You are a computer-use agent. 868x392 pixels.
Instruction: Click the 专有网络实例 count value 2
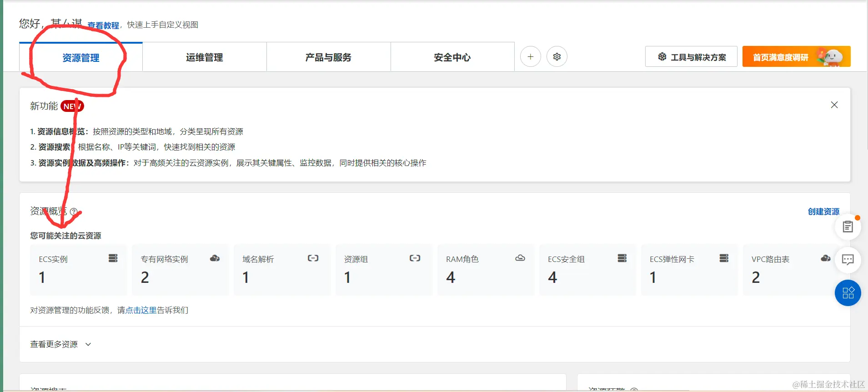point(145,277)
